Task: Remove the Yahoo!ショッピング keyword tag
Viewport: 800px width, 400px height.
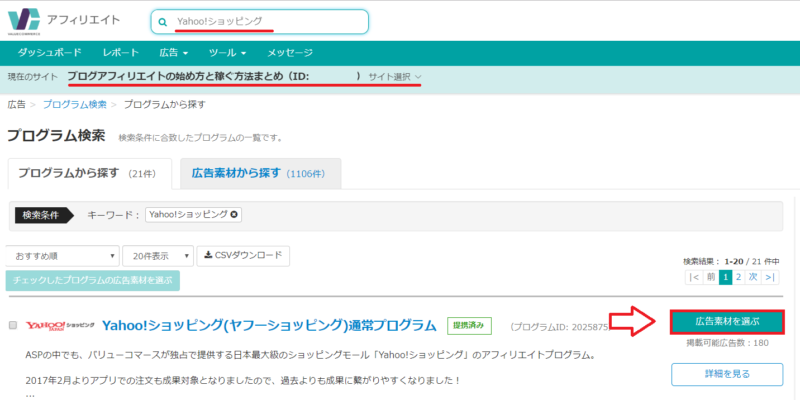Action: click(x=234, y=215)
